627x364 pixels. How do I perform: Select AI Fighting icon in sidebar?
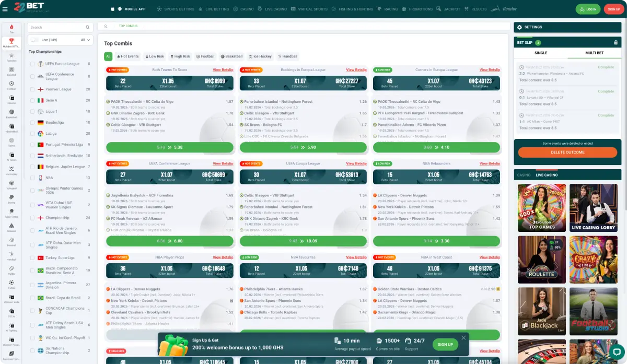[x=11, y=326]
